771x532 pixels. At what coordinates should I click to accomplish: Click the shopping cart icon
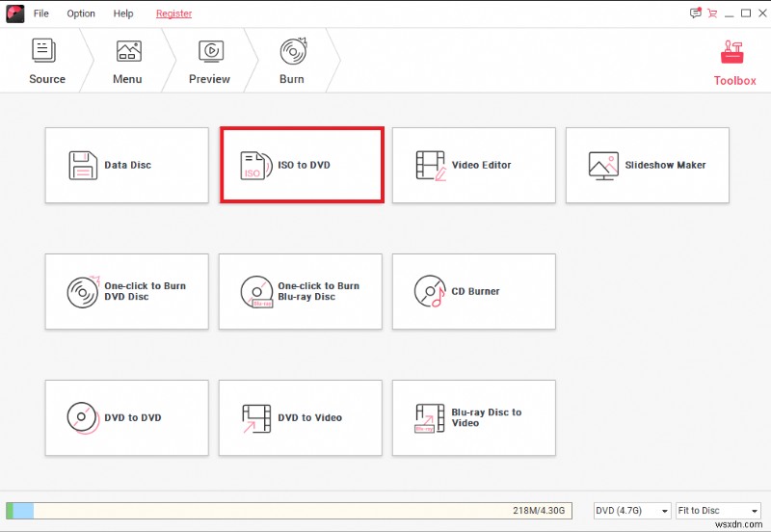(x=712, y=13)
